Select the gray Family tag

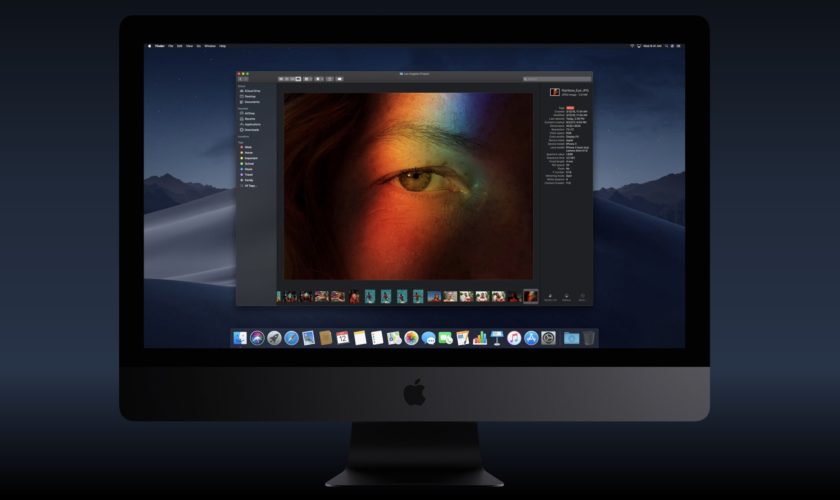pos(246,180)
